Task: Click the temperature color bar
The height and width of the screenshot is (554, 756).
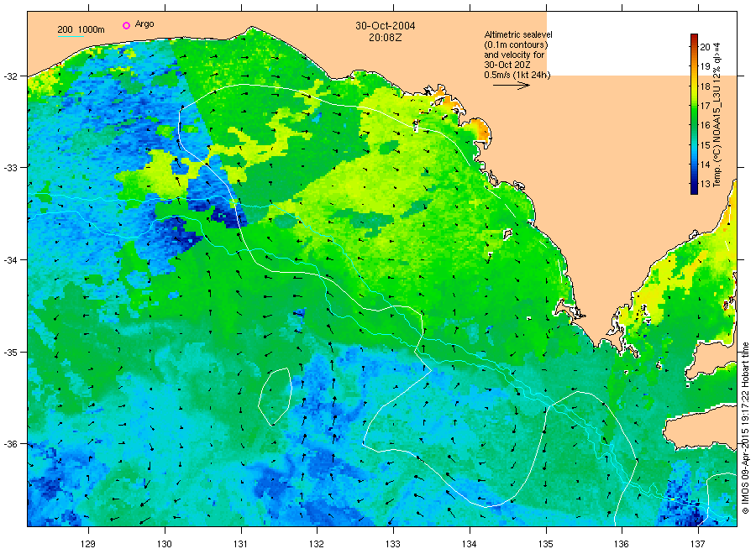Action: click(694, 114)
